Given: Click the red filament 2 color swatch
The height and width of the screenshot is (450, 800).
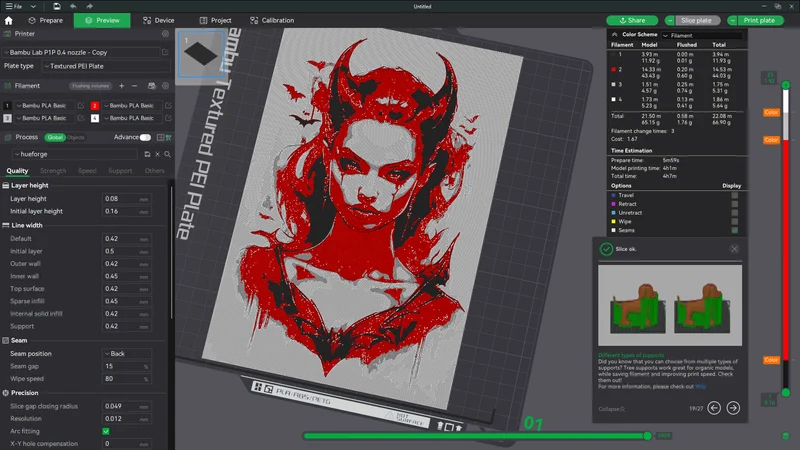Looking at the screenshot, I should pos(94,106).
